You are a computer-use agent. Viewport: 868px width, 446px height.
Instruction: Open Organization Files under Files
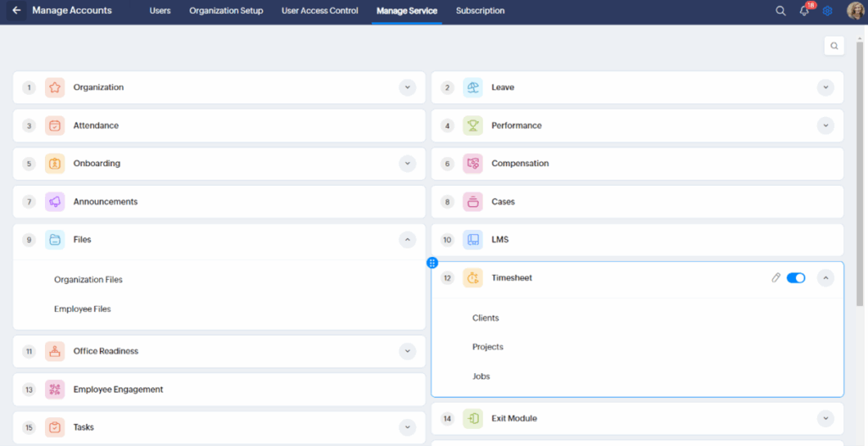pyautogui.click(x=88, y=280)
